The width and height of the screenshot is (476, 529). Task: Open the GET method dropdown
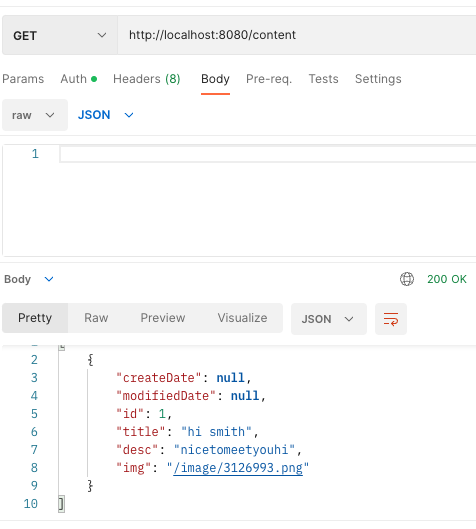click(60, 35)
